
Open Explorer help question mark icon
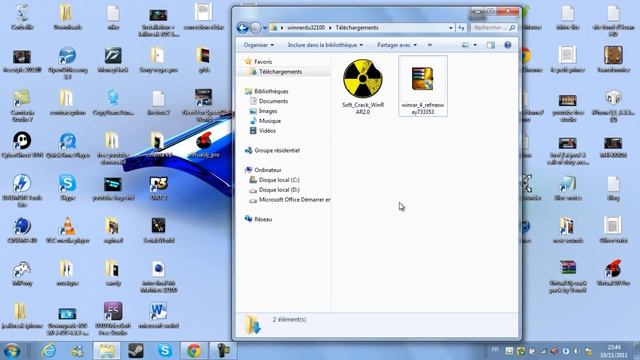[x=507, y=45]
